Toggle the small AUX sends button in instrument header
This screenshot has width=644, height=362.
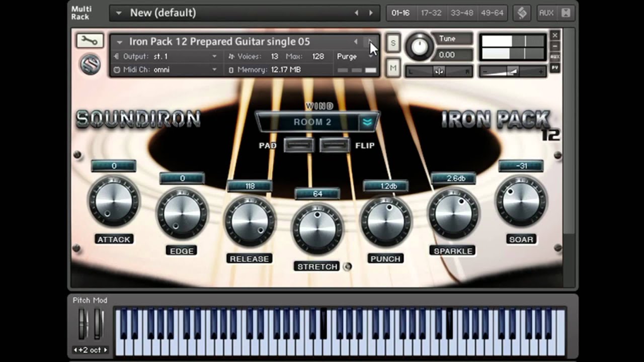point(555,57)
